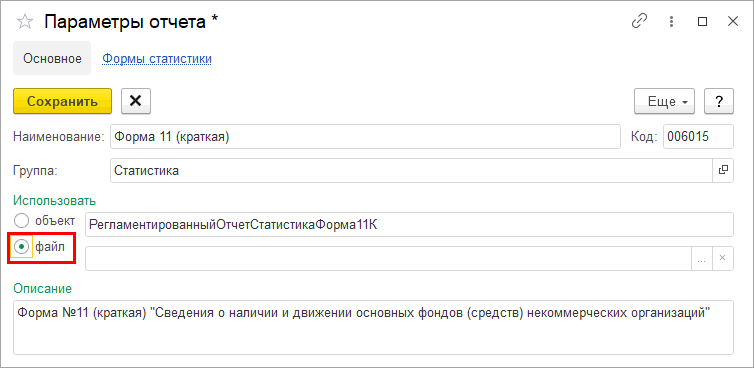The width and height of the screenshot is (754, 368).
Task: Copy link using chain icon
Action: tap(639, 22)
